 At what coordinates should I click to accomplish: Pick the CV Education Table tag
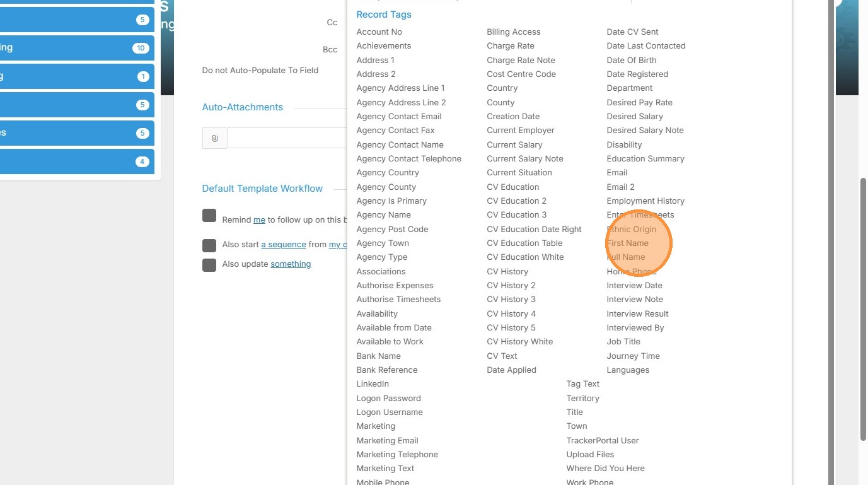tap(524, 243)
